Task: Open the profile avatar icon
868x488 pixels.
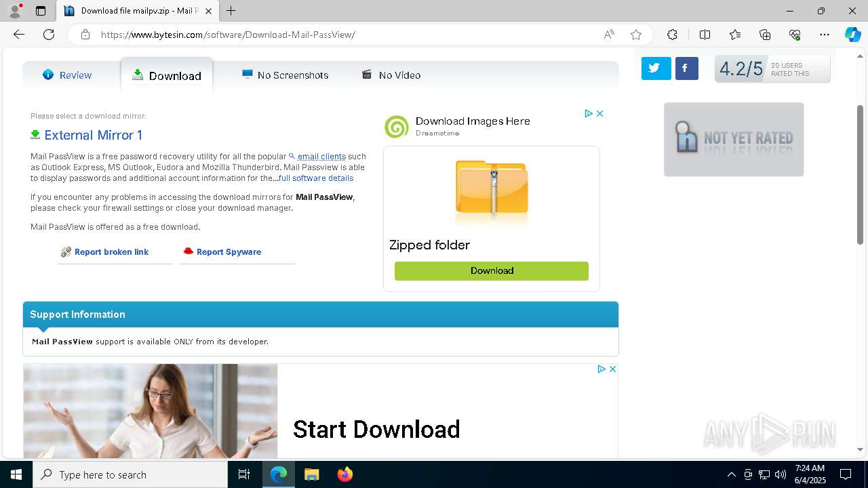Action: pyautogui.click(x=15, y=11)
